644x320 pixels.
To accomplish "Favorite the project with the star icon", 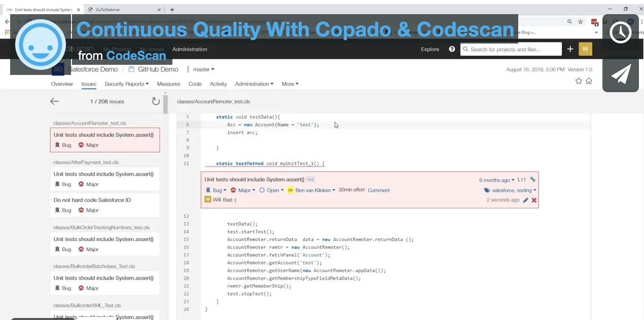I will pyautogui.click(x=579, y=81).
